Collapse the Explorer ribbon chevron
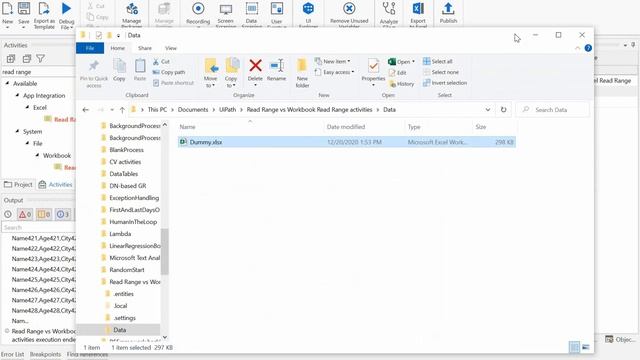Image resolution: width=640 pixels, height=360 pixels. (577, 48)
